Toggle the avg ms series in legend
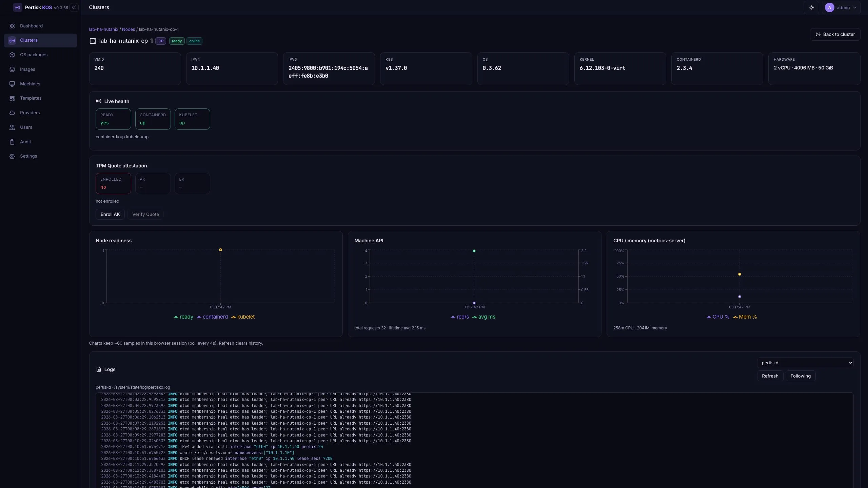 point(484,317)
